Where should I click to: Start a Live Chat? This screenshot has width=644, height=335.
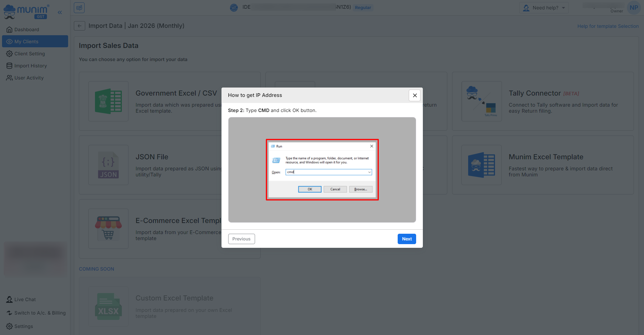coord(25,299)
